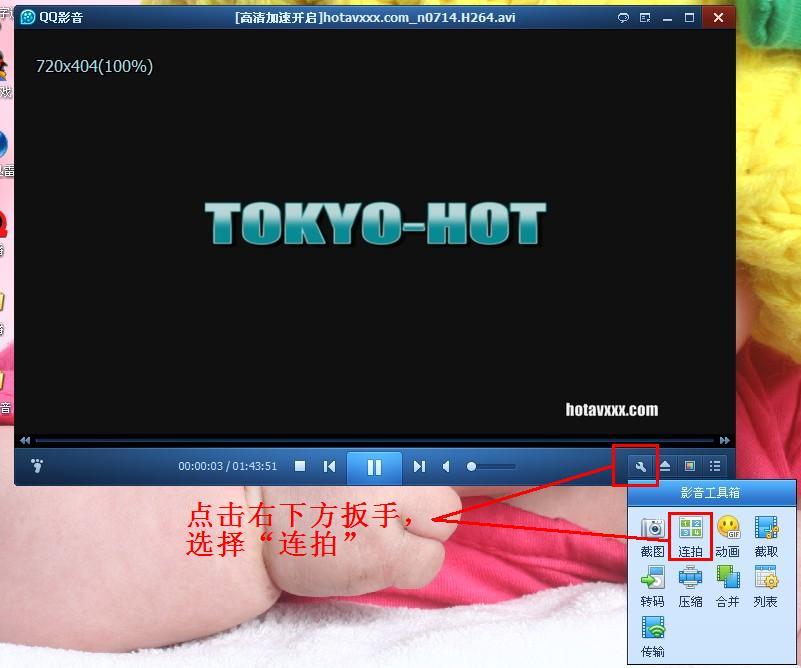Select 列表 list tool
801x668 pixels.
pyautogui.click(x=766, y=587)
